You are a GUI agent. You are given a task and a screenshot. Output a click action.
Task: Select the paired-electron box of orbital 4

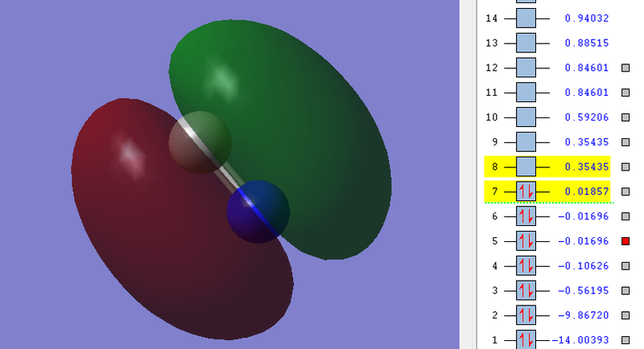tap(526, 265)
